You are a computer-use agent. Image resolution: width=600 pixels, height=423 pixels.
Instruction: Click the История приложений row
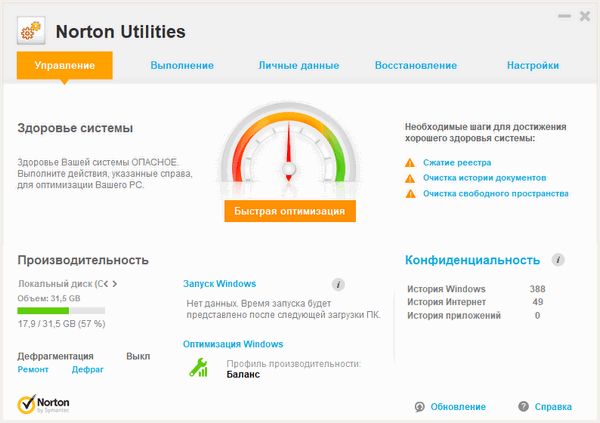474,315
